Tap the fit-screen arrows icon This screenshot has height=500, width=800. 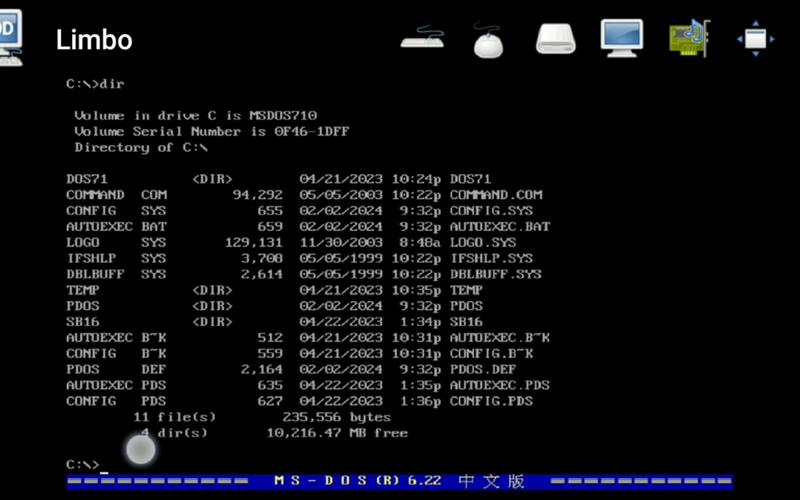coord(756,39)
